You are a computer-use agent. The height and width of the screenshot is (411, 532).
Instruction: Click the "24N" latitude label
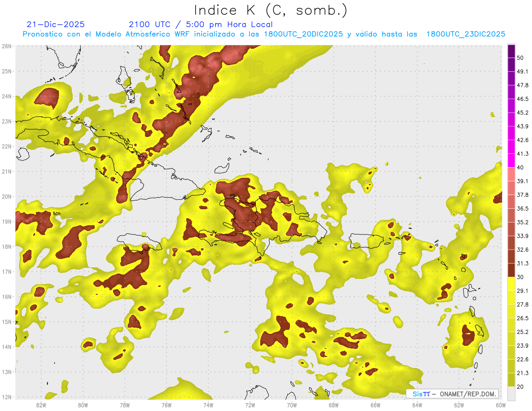click(7, 96)
